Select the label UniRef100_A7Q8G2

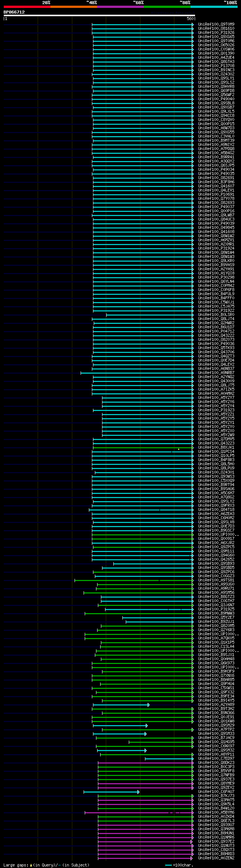(x=216, y=497)
